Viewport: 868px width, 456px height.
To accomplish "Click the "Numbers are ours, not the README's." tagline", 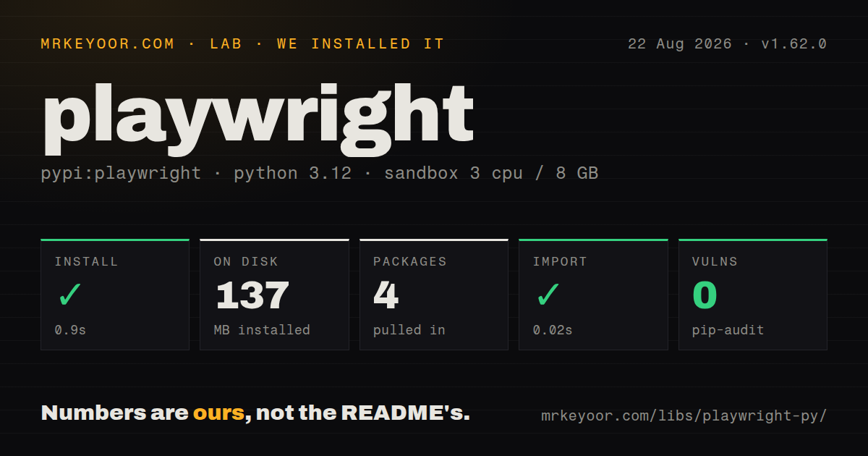I will pyautogui.click(x=255, y=413).
